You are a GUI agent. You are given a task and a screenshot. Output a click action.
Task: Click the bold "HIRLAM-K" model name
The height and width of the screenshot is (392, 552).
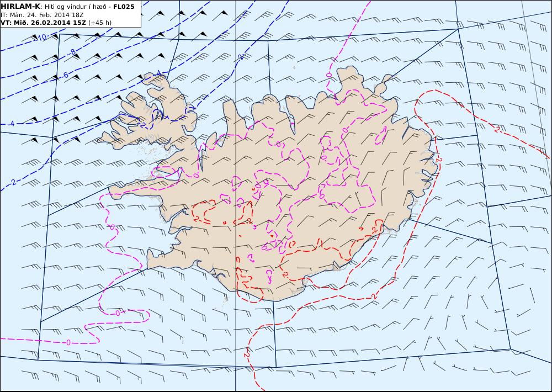click(21, 7)
